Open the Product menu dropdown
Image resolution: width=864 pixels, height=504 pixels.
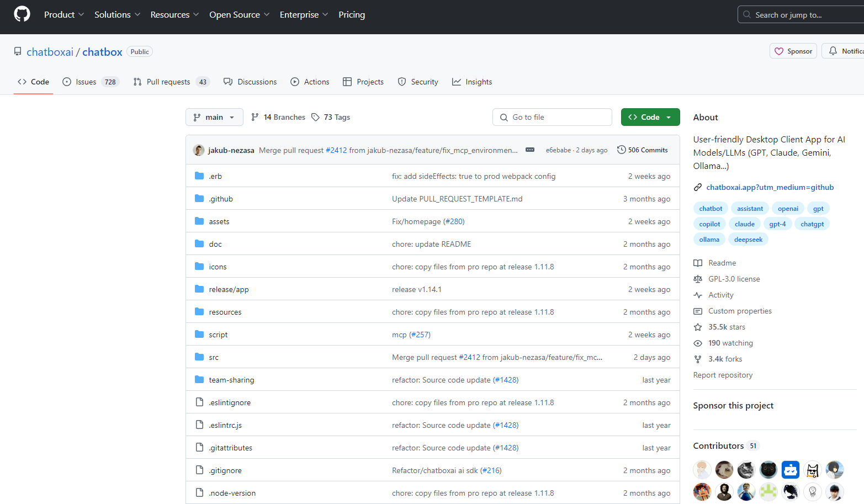(x=64, y=14)
